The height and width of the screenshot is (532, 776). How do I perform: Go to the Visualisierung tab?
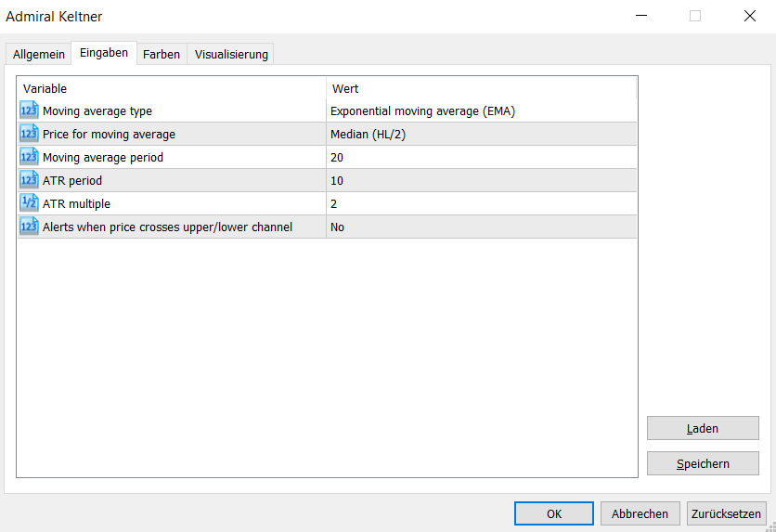point(231,54)
